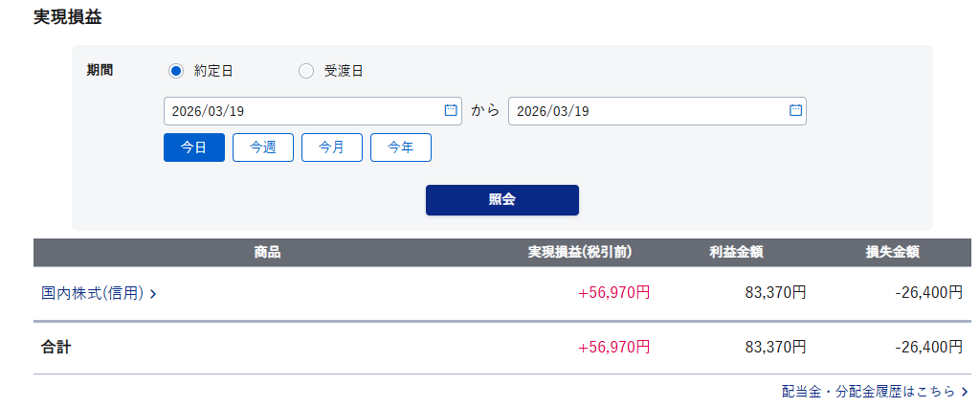Screen dimensions: 980x408
Task: Choose the 今月 period button
Action: pos(332,147)
